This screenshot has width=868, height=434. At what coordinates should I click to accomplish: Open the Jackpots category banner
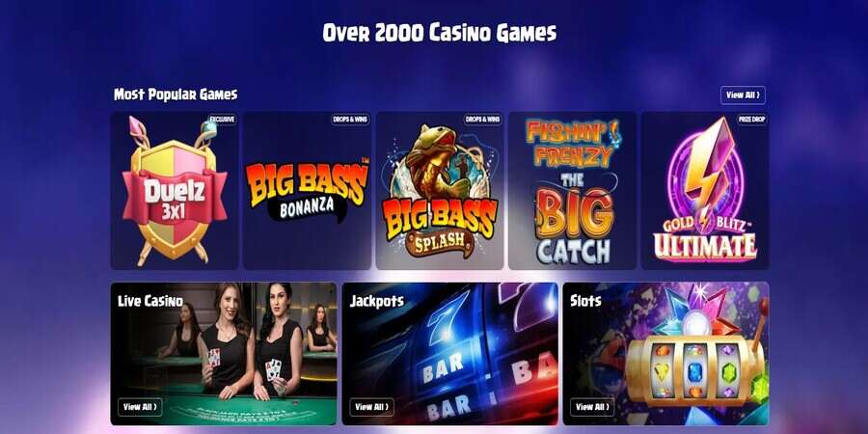click(450, 354)
